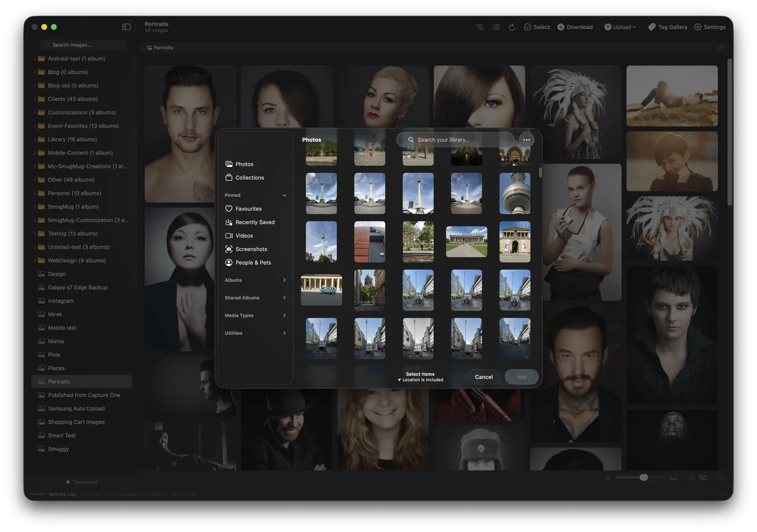Switch to compact list view in the toolbar
Image resolution: width=757 pixels, height=532 pixels.
496,27
